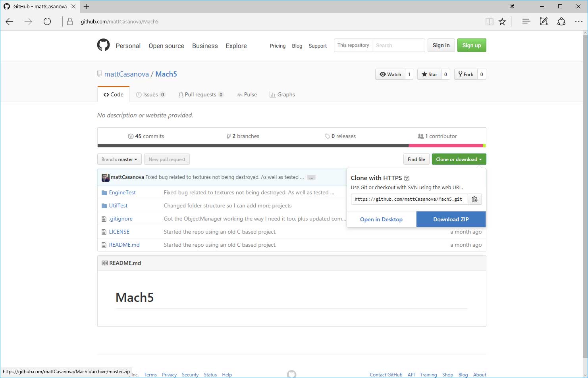Open the Code tab

(114, 94)
